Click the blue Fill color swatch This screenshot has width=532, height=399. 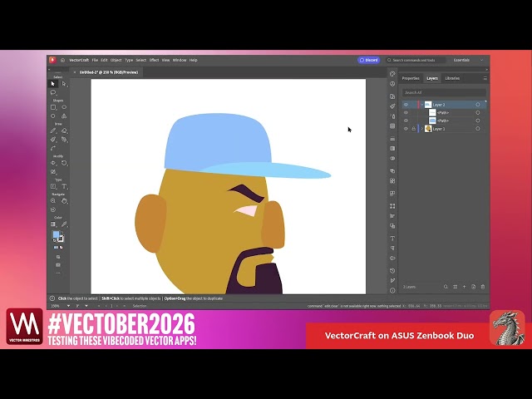point(56,234)
